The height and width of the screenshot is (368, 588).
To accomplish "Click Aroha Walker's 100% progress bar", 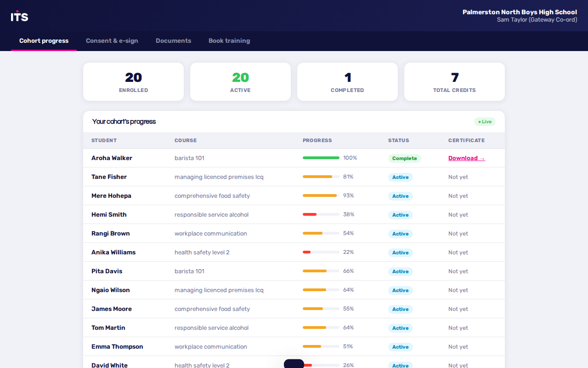I will (x=321, y=158).
